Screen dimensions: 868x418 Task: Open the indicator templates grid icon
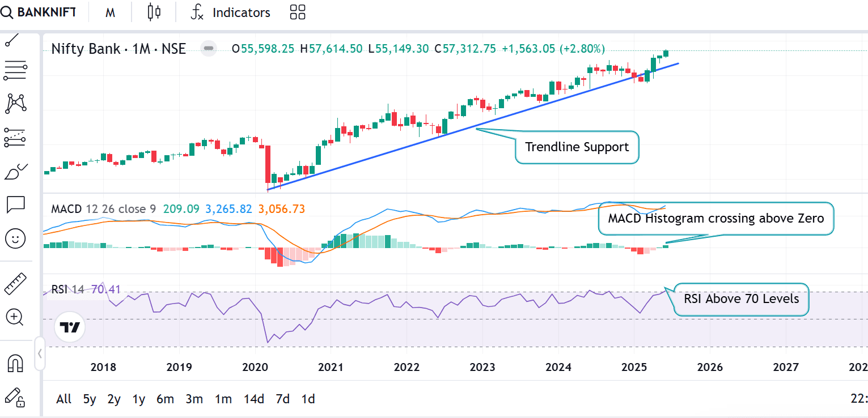(x=297, y=12)
